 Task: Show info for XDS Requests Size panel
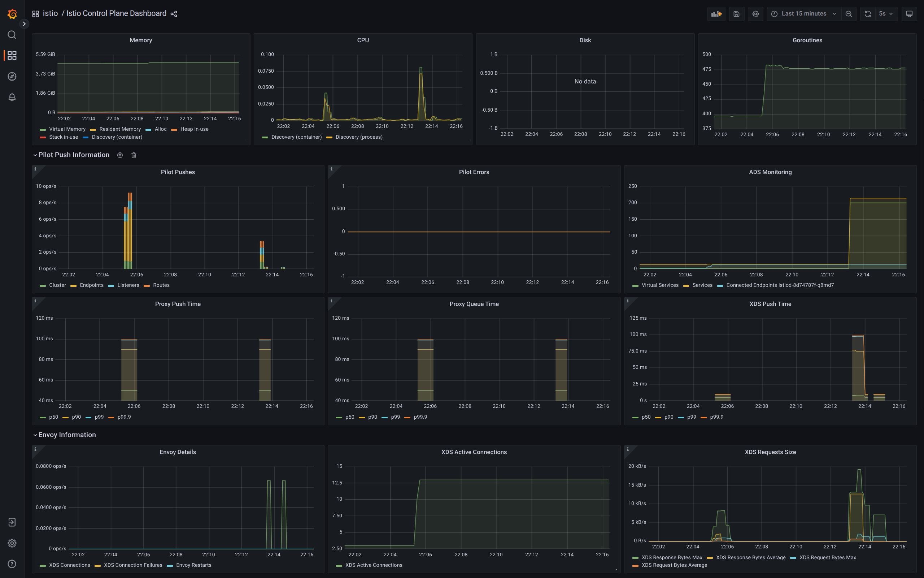[628, 449]
